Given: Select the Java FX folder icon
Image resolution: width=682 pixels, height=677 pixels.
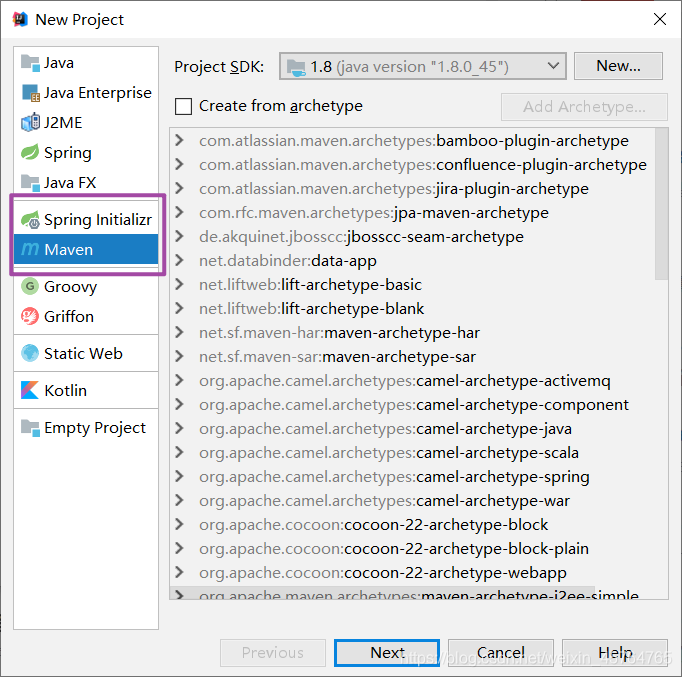Looking at the screenshot, I should click(x=30, y=182).
